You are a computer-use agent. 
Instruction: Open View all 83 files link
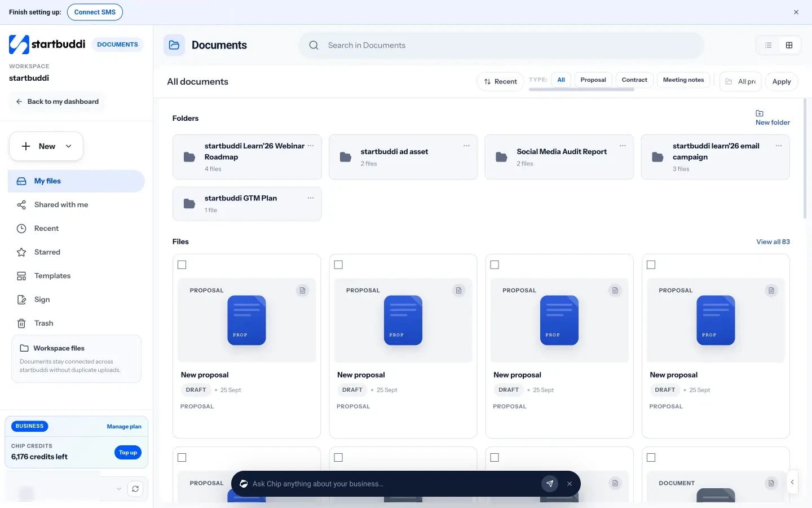click(773, 242)
